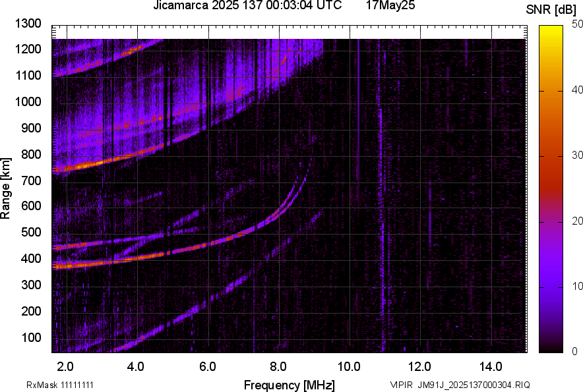The width and height of the screenshot is (583, 392).
Task: Click the bright echo trace at 2 MHz, 370 km
Action: [x=67, y=266]
